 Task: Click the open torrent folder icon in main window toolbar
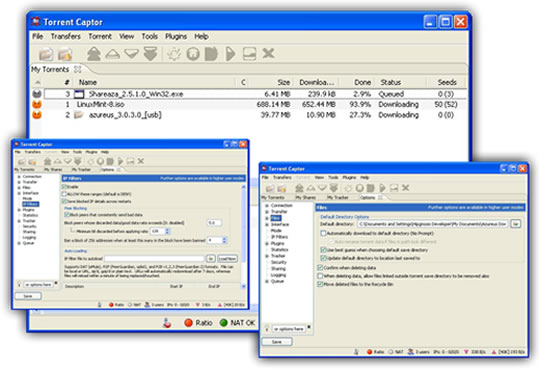(x=46, y=54)
